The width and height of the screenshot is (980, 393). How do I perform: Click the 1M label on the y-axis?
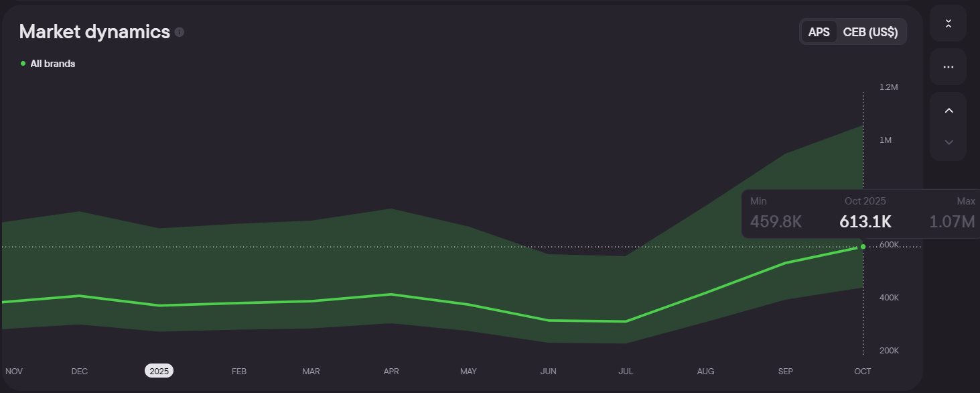[x=886, y=140]
